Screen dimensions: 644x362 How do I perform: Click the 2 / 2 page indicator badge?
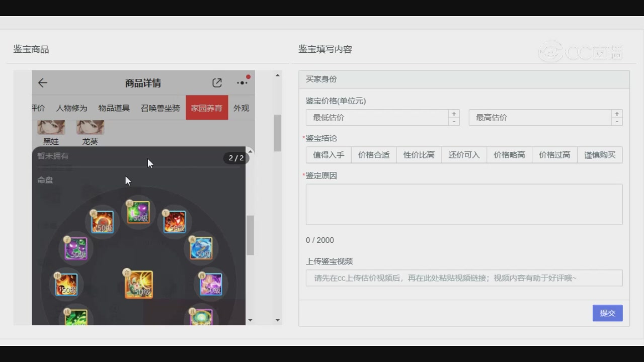pyautogui.click(x=236, y=158)
